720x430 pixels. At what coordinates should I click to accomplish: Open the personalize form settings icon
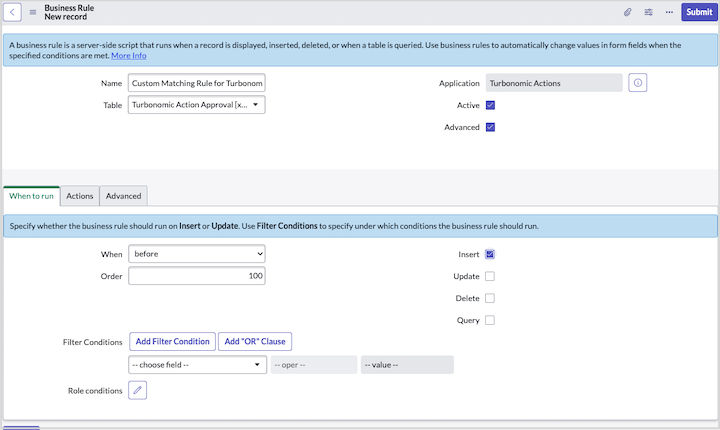point(648,12)
